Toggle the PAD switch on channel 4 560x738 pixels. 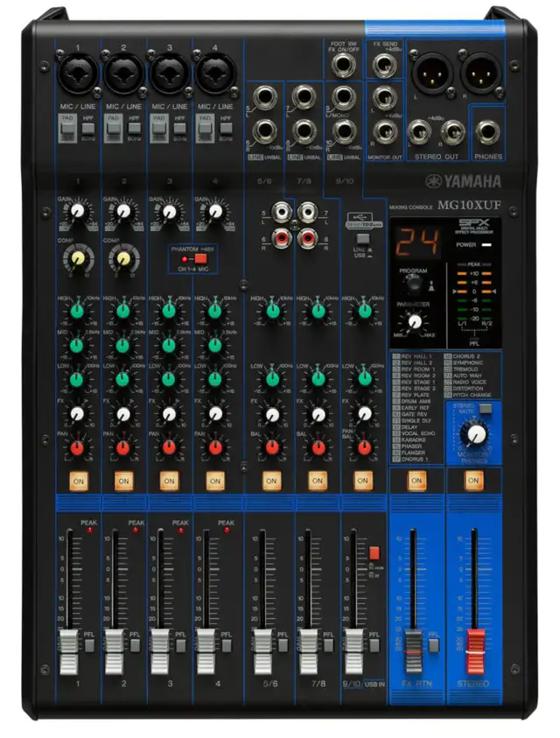pos(206,128)
